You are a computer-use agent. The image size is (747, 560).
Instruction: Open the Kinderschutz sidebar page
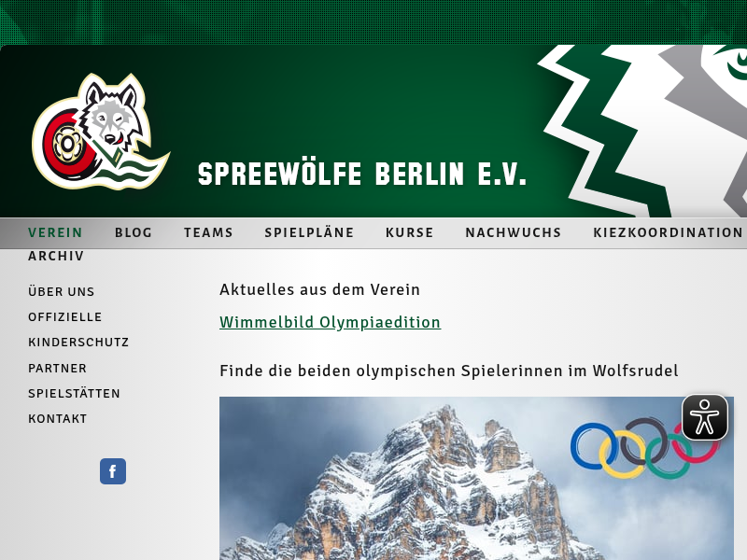coord(78,343)
